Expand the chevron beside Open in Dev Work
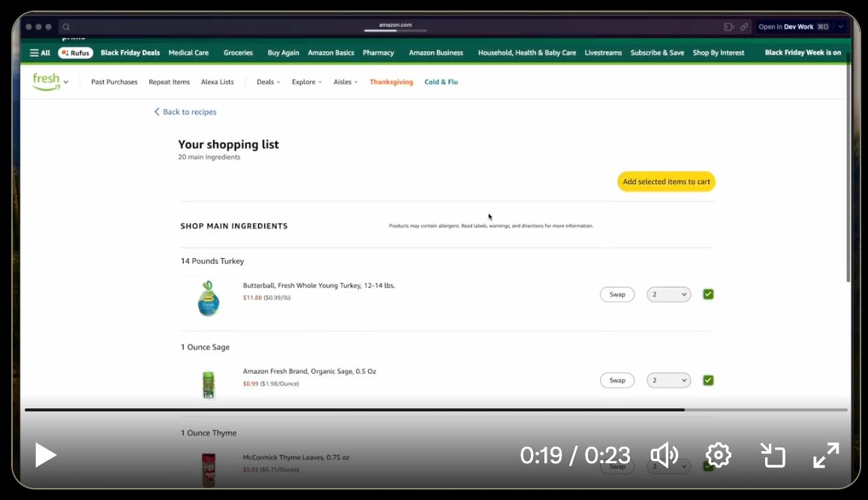The height and width of the screenshot is (500, 868). pyautogui.click(x=840, y=26)
